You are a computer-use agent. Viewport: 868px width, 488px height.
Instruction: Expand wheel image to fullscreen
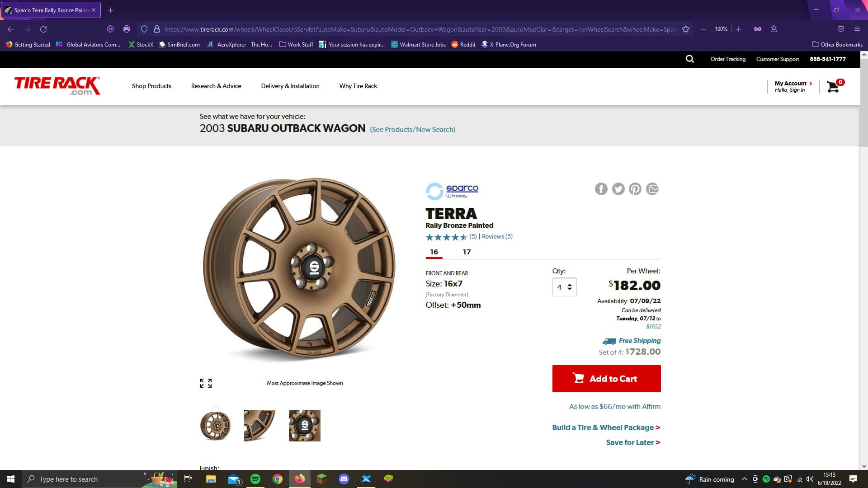pyautogui.click(x=206, y=383)
